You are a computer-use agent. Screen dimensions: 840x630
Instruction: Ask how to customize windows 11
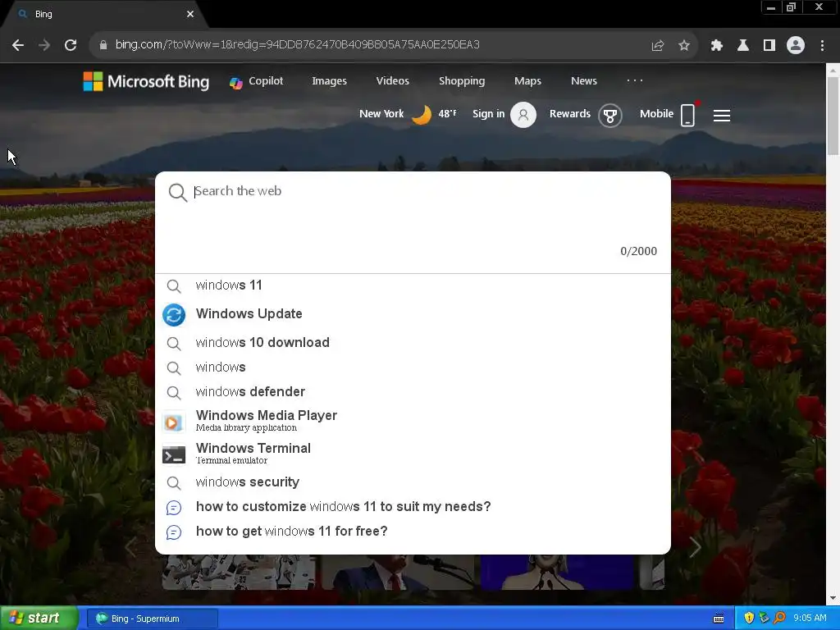pyautogui.click(x=413, y=507)
